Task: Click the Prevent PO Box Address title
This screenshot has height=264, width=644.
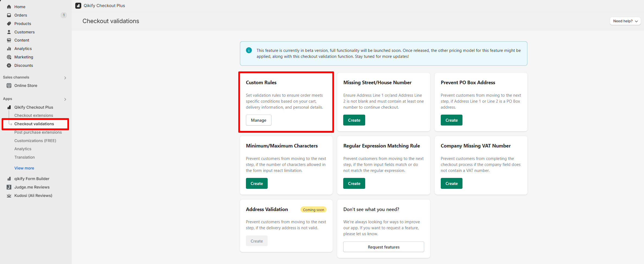Action: (x=468, y=83)
